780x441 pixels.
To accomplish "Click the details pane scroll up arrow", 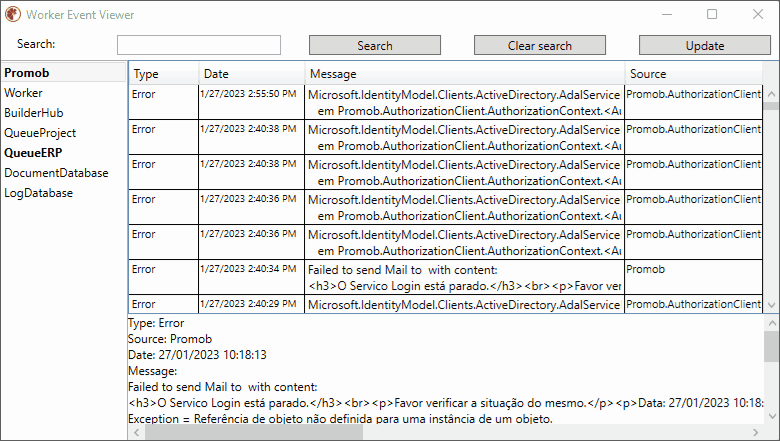I will [x=772, y=323].
